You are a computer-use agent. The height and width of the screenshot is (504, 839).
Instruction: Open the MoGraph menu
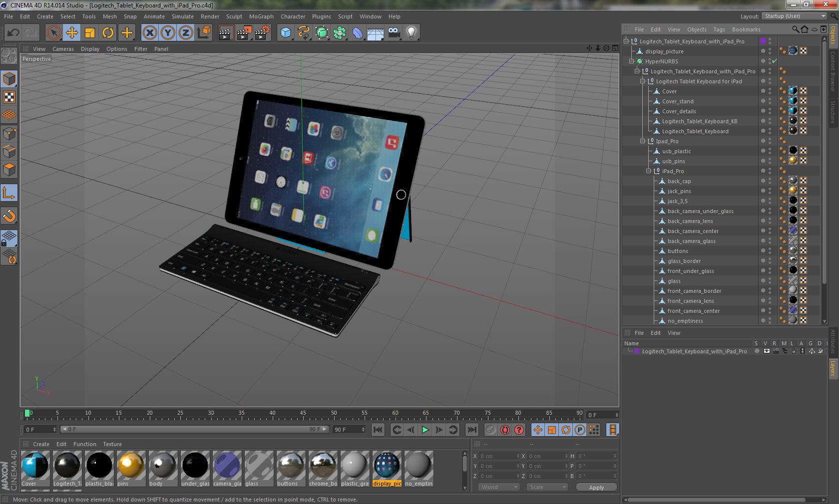click(x=261, y=16)
